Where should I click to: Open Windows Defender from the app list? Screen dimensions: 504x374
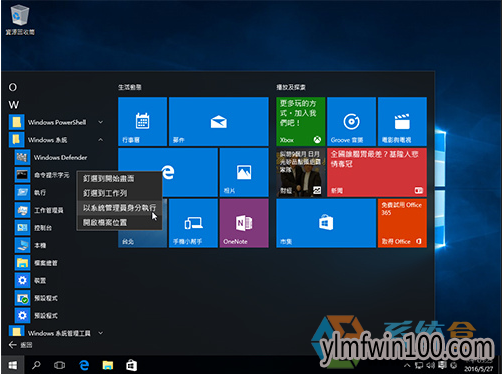(x=51, y=157)
